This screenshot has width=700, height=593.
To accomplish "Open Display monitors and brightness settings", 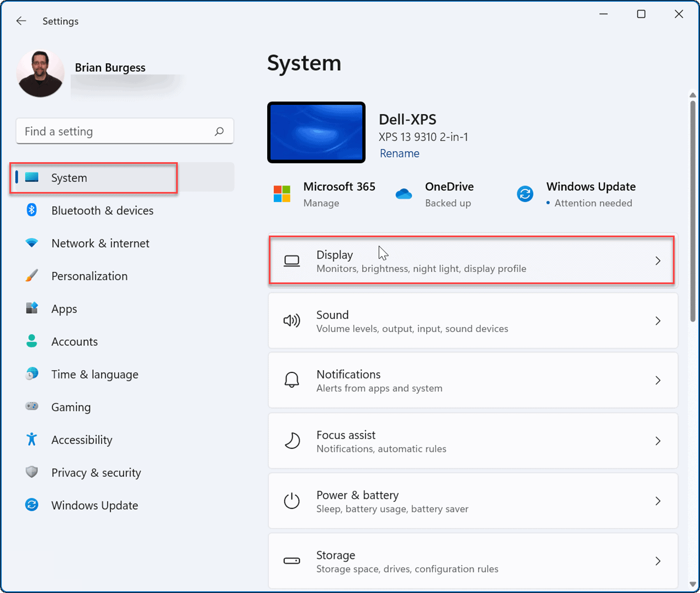I will (473, 260).
